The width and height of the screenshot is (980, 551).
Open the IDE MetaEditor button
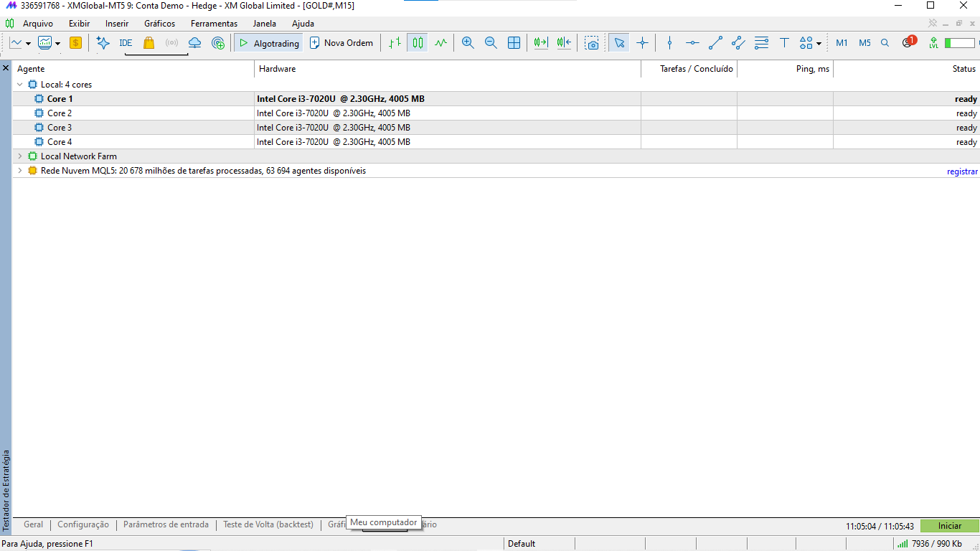[x=126, y=43]
